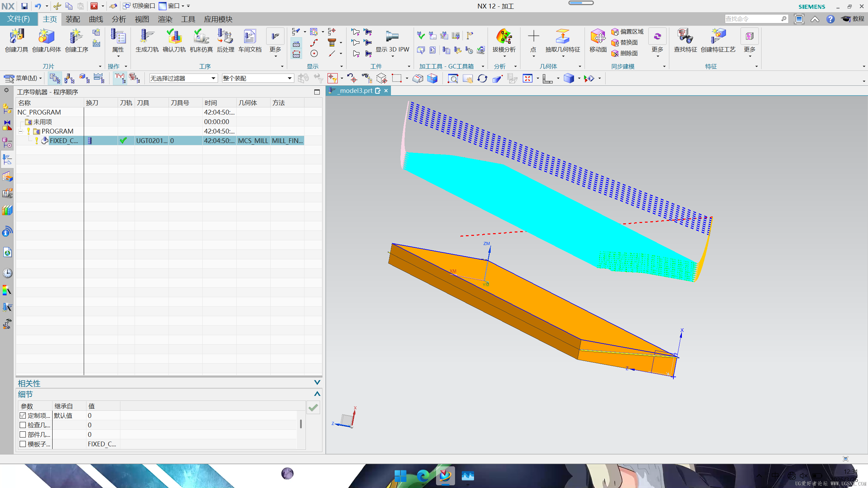
Task: Uncheck the 定制项 checkbox in details panel
Action: pyautogui.click(x=23, y=415)
